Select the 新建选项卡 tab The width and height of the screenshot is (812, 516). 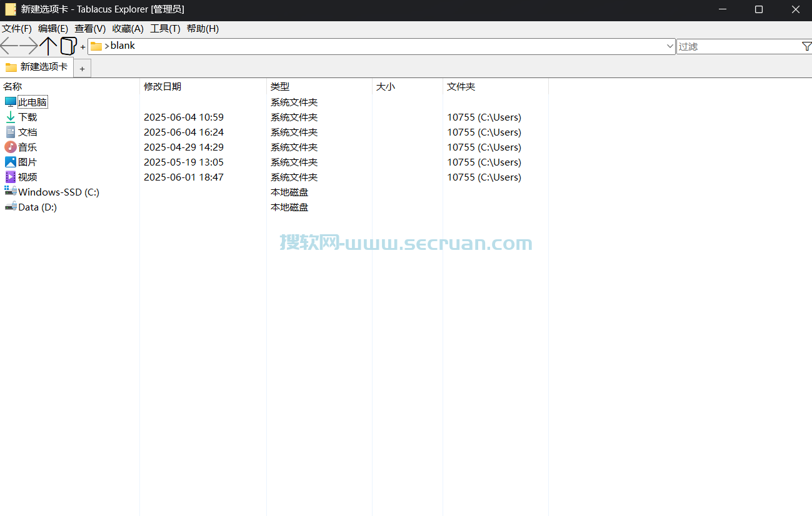pyautogui.click(x=37, y=67)
